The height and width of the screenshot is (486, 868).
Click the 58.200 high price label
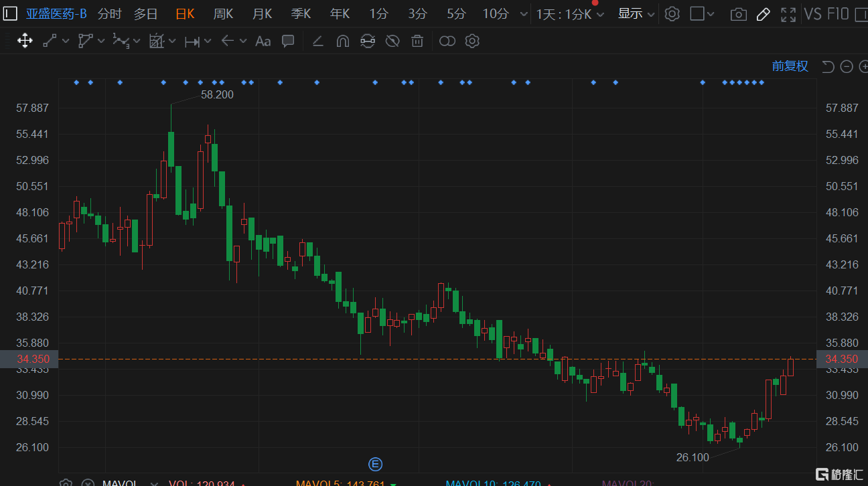217,95
